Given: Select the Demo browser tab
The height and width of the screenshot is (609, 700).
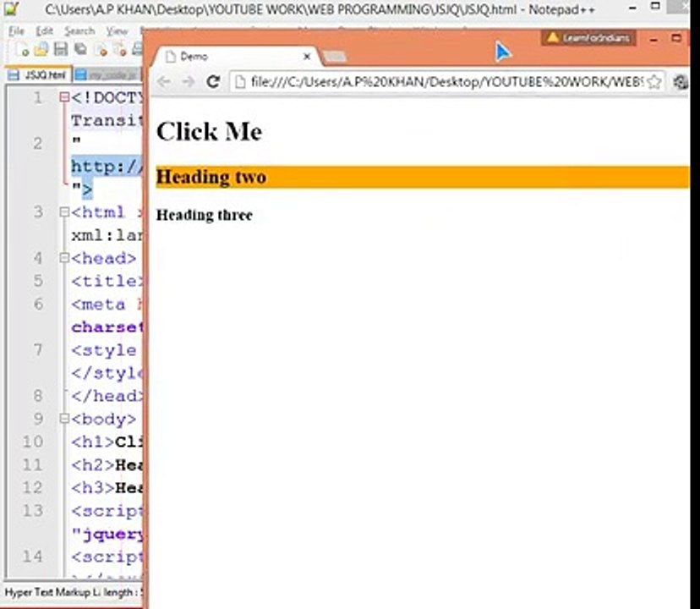Looking at the screenshot, I should tap(237, 57).
